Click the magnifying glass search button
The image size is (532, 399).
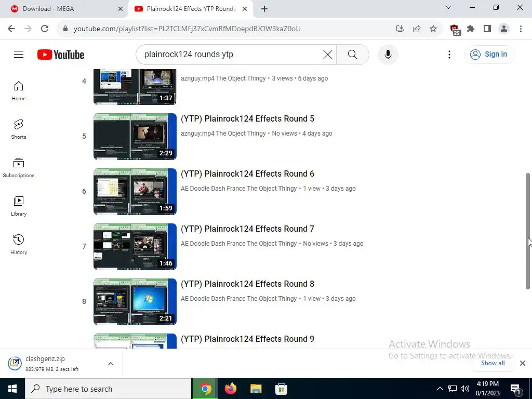(x=353, y=54)
